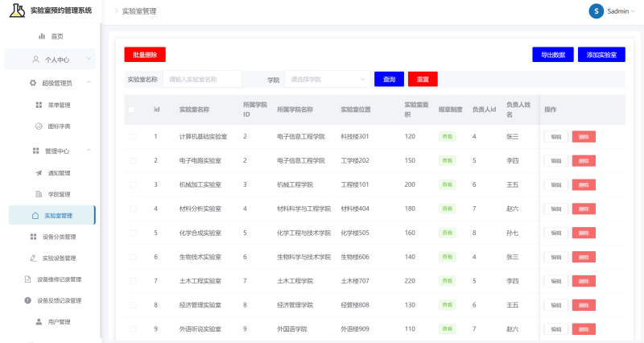Image resolution: width=644 pixels, height=343 pixels.
Task: Click the grid icon beside 菜单管理
Action: 39,105
